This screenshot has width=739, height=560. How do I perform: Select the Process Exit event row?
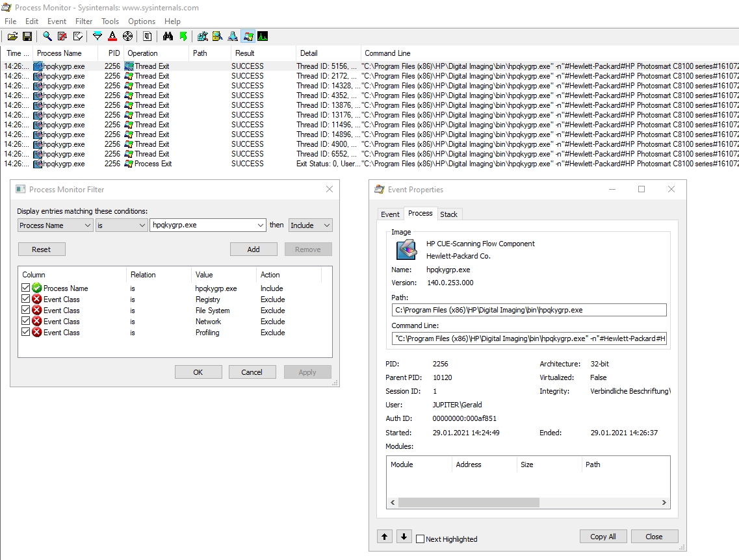tap(369, 164)
